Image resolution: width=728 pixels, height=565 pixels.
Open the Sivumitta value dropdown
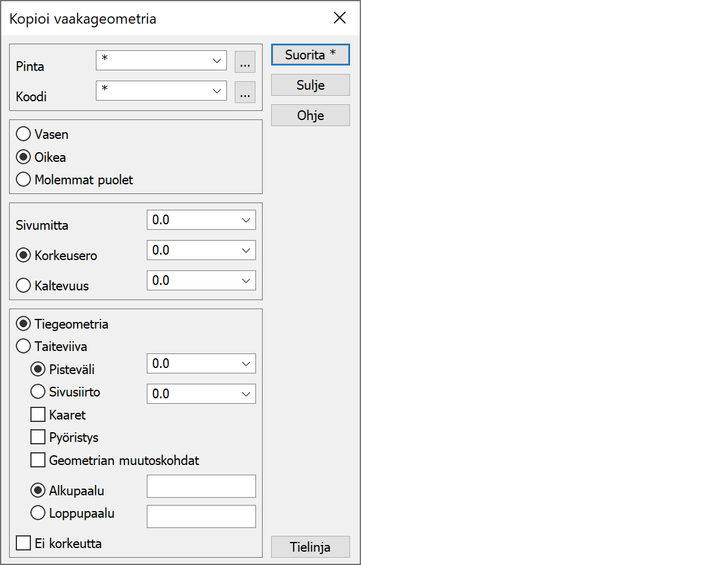click(x=246, y=220)
